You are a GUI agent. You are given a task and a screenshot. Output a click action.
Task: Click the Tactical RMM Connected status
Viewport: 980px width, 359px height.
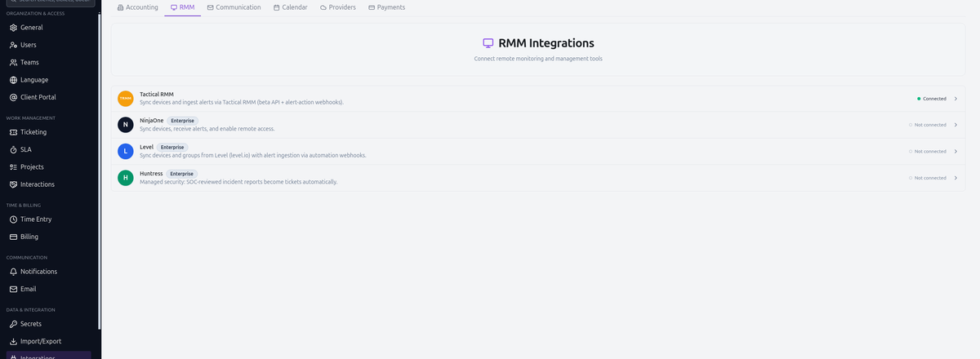point(932,99)
